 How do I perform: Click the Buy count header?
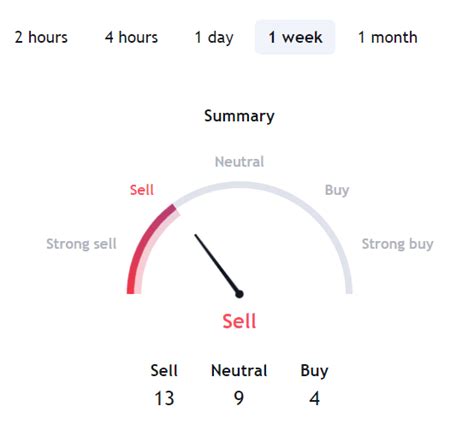click(314, 371)
